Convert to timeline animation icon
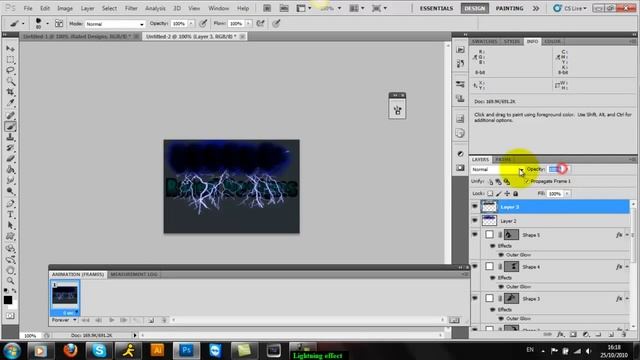Image resolution: width=640 pixels, height=360 pixels. click(x=454, y=320)
